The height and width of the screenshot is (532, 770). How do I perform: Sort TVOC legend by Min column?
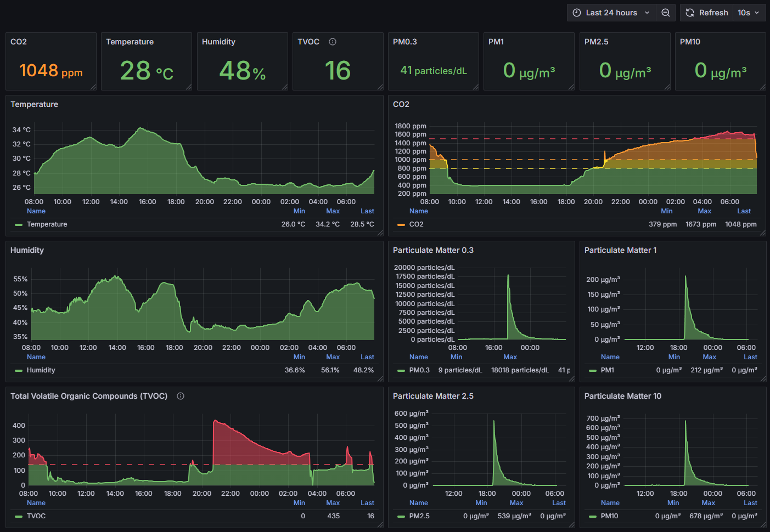click(299, 503)
